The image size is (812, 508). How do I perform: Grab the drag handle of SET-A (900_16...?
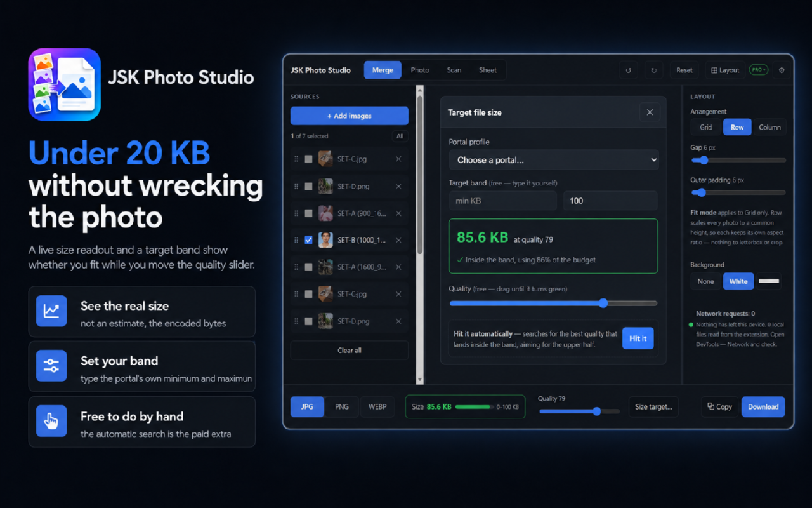296,213
